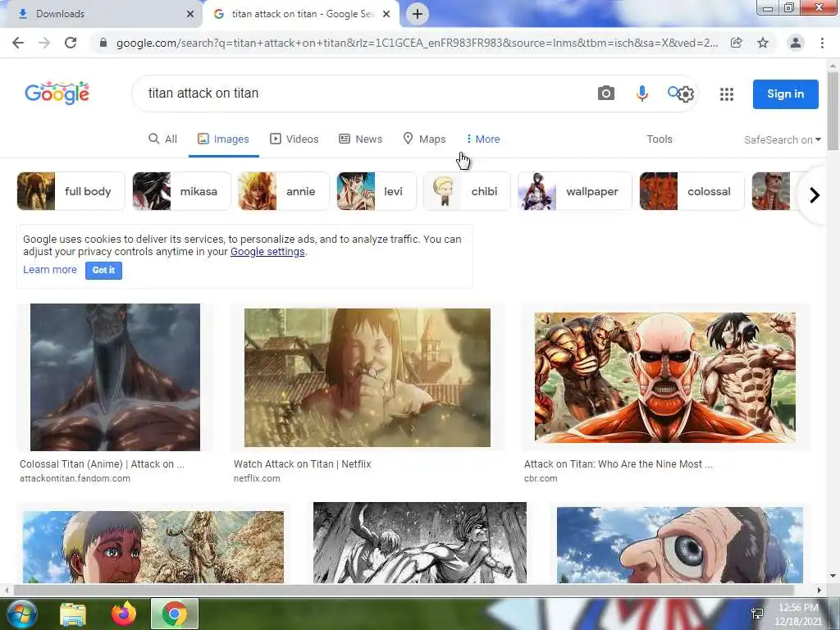The height and width of the screenshot is (630, 840).
Task: Open quick settings gear icon
Action: (x=687, y=95)
